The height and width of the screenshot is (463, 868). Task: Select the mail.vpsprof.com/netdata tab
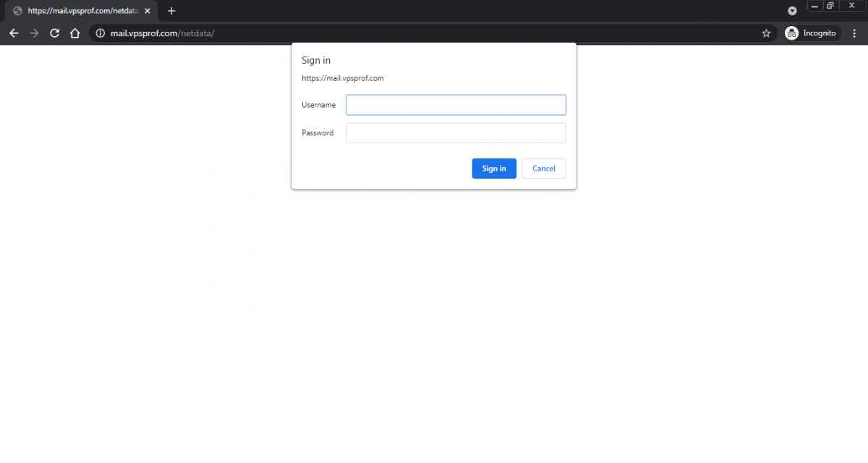click(82, 11)
